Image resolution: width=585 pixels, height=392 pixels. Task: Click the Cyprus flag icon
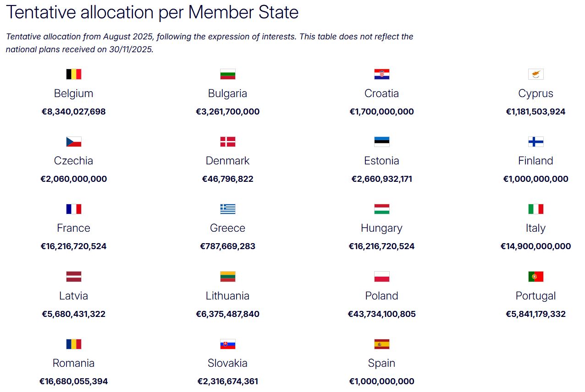(535, 74)
